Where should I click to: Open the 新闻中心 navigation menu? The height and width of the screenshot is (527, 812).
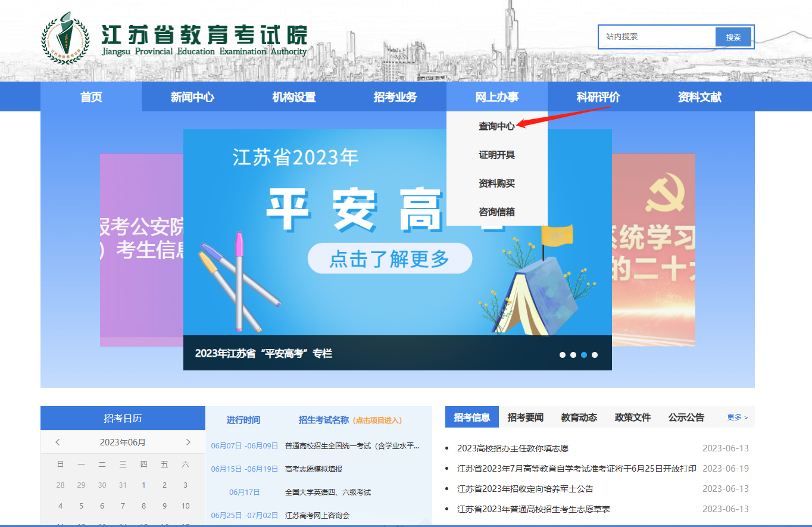click(192, 97)
